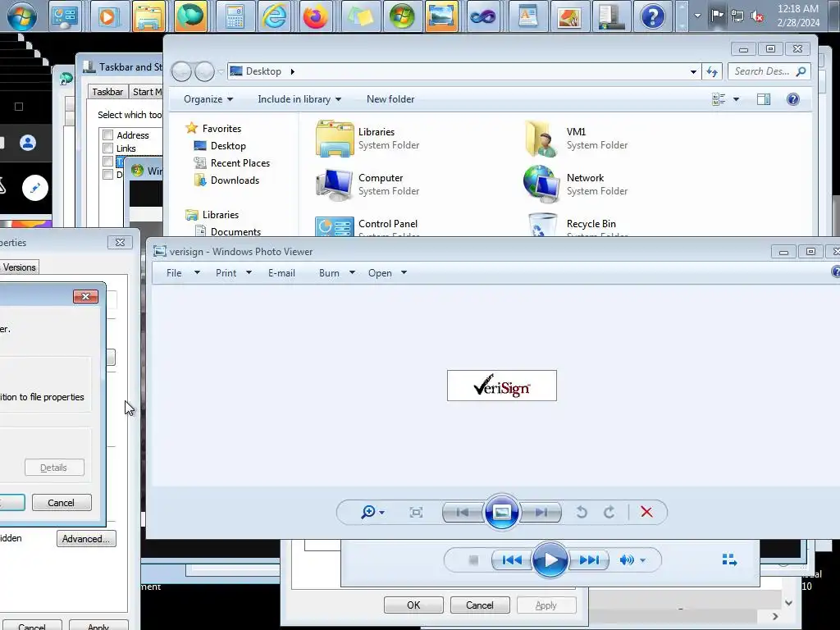Skip to previous track in Media Player
Viewport: 840px width, 630px height.
pyautogui.click(x=512, y=560)
